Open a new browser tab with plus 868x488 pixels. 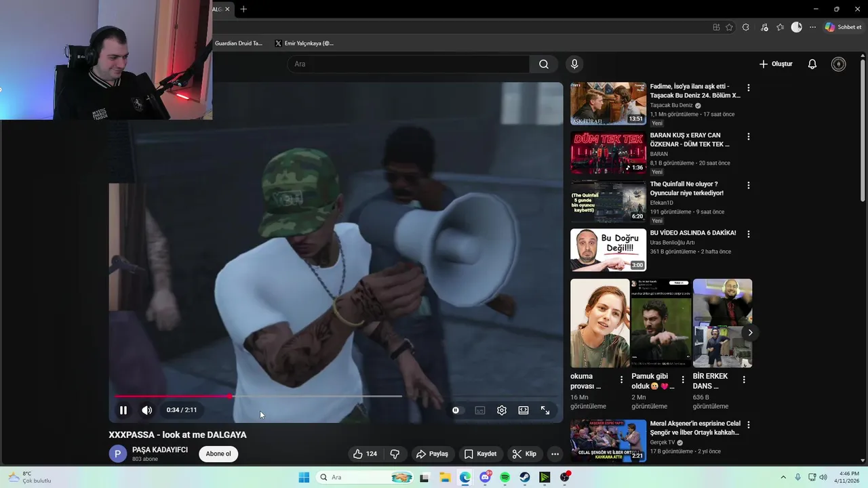[x=243, y=9]
